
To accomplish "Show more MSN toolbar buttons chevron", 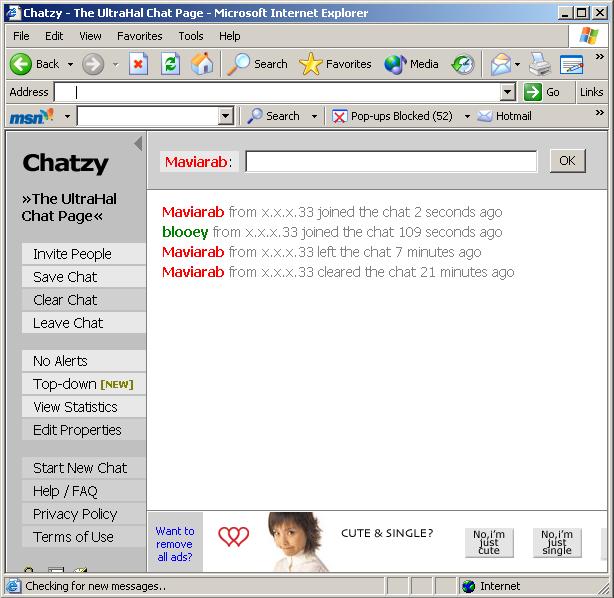I will 600,113.
